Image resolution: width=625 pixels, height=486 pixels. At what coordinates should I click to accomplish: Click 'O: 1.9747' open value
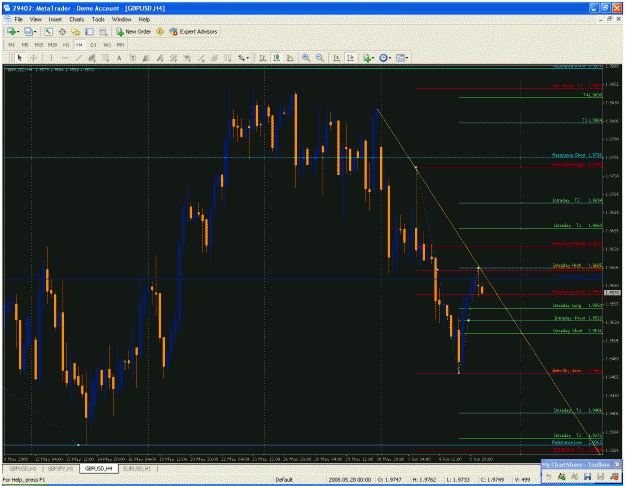(x=389, y=480)
